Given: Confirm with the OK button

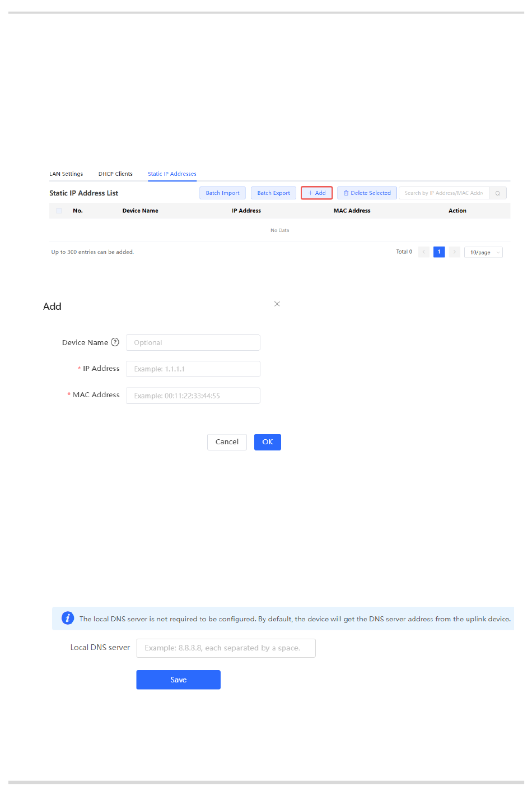Looking at the screenshot, I should [x=268, y=442].
